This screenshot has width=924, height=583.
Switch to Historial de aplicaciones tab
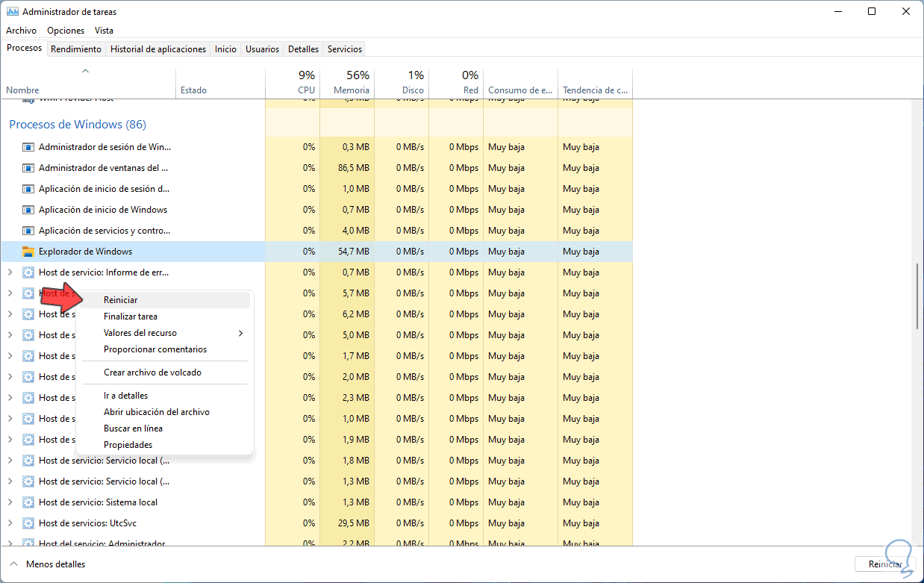158,49
